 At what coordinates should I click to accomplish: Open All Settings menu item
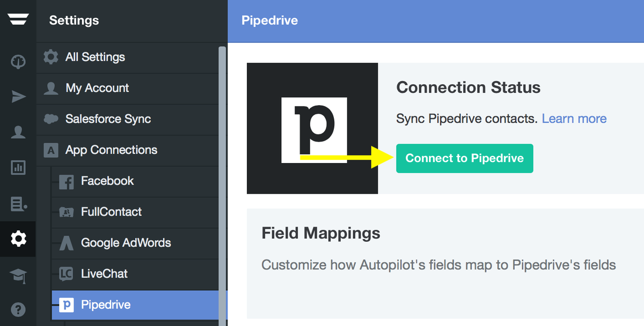[x=128, y=57]
